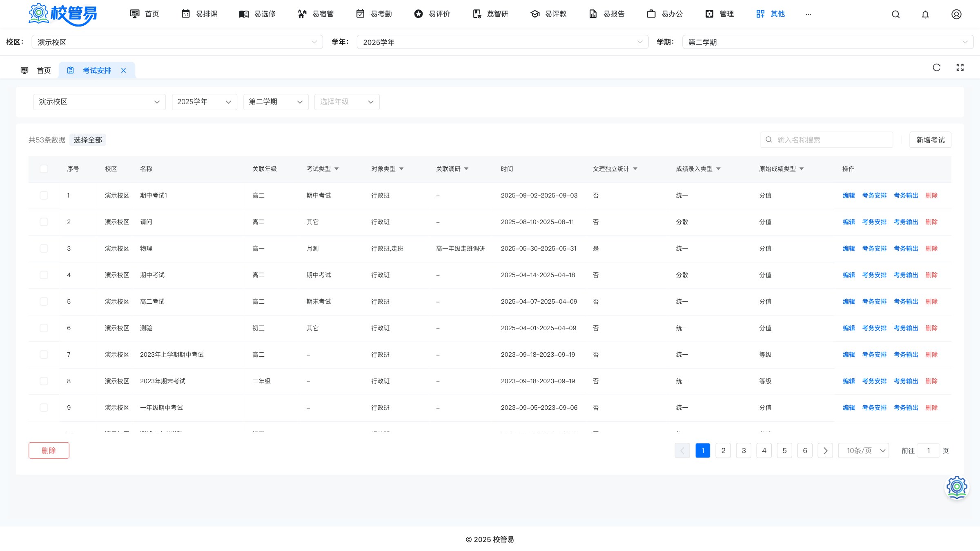Viewport: 980px width, 551px height.
Task: Check the row for 高二考试
Action: (x=44, y=302)
